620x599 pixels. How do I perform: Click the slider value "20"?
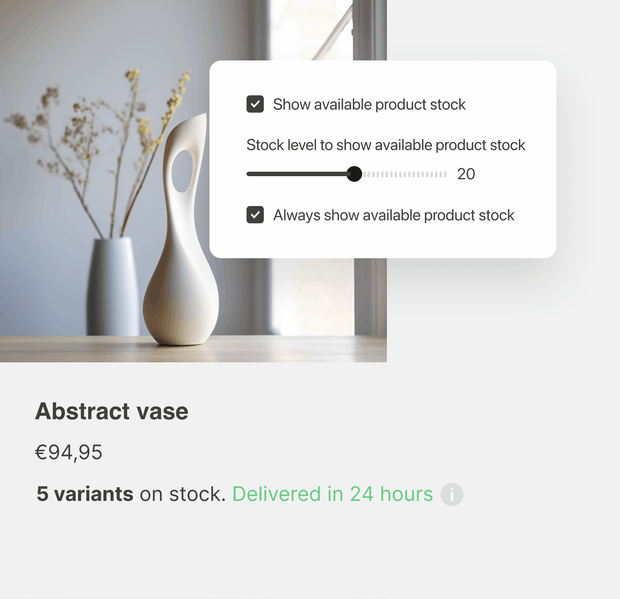[x=466, y=174]
